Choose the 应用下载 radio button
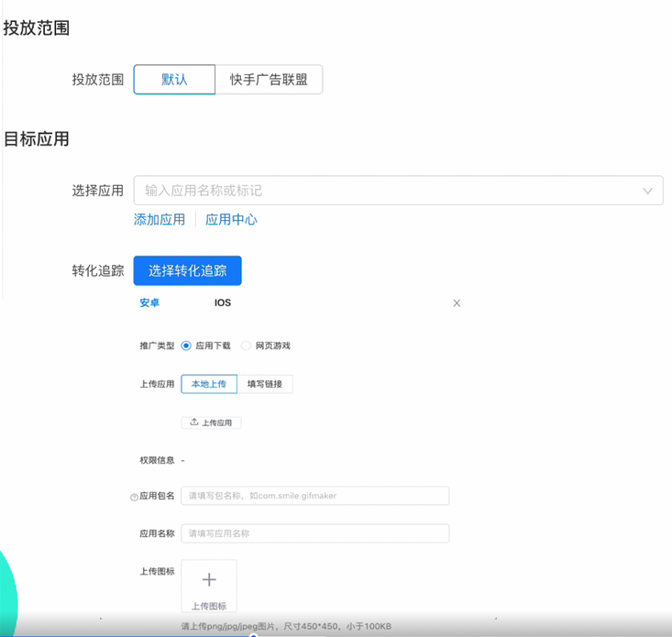 [x=186, y=346]
